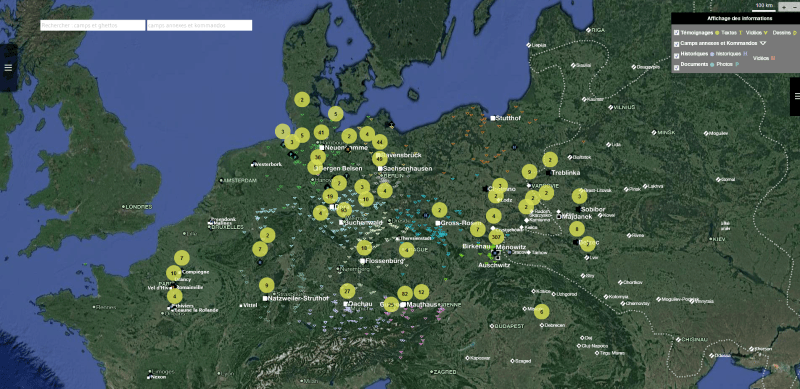Screen dimensions: 800x389
Task: Open the cluster marker numbered 44
Action: [380, 142]
